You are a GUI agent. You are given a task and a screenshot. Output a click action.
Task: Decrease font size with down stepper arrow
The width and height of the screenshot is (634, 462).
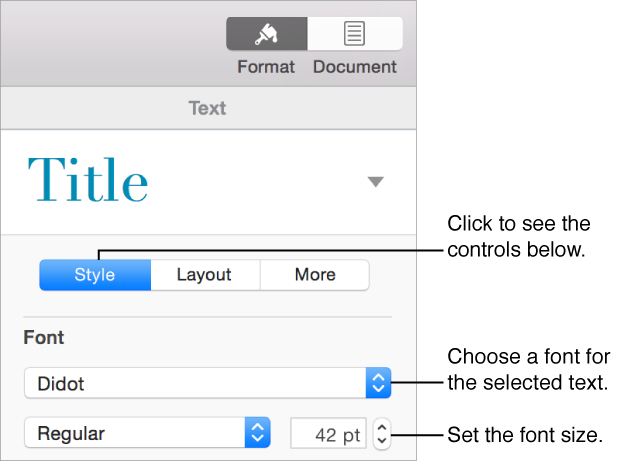[382, 441]
